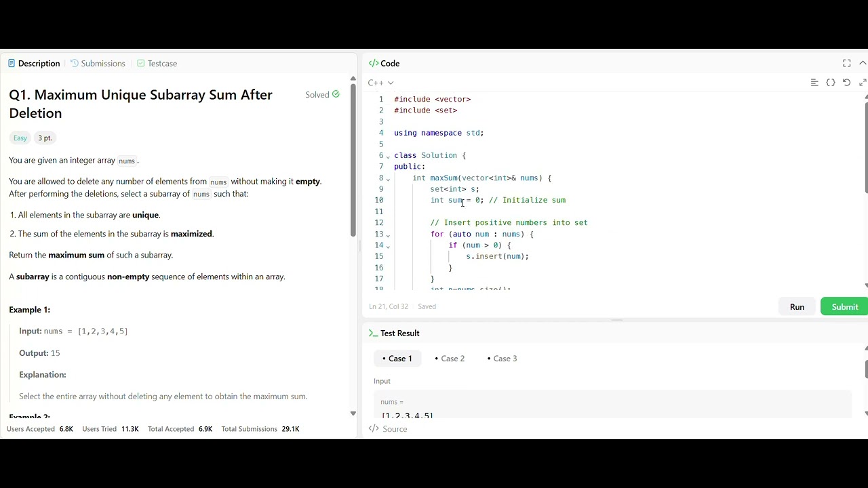
Task: Click the expand editor arrows icon
Action: [863, 83]
